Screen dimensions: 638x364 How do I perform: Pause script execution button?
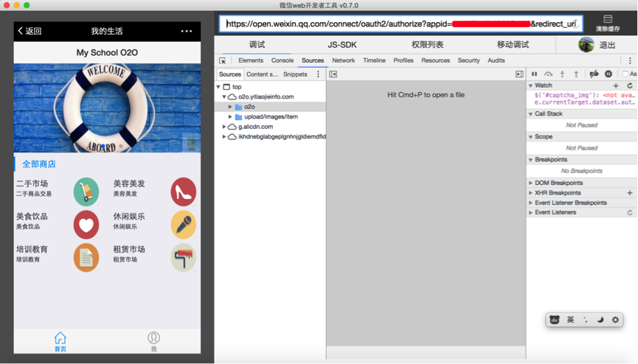534,74
